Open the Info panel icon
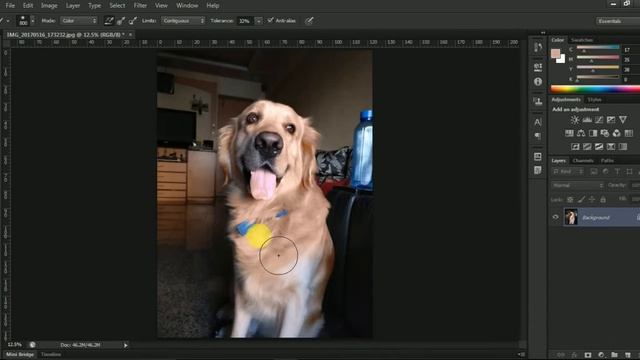The image size is (640, 360). 538,82
